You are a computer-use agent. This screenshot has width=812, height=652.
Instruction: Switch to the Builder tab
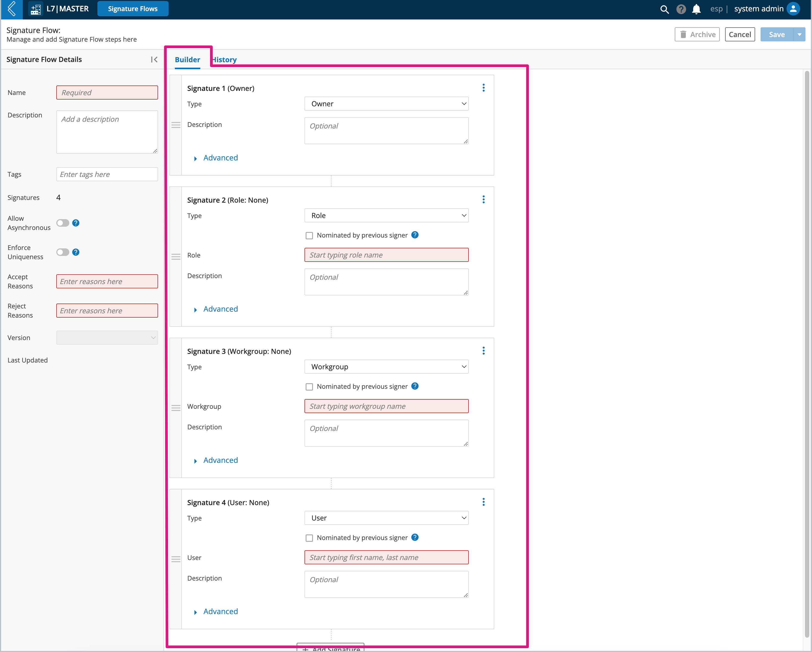[x=187, y=60]
